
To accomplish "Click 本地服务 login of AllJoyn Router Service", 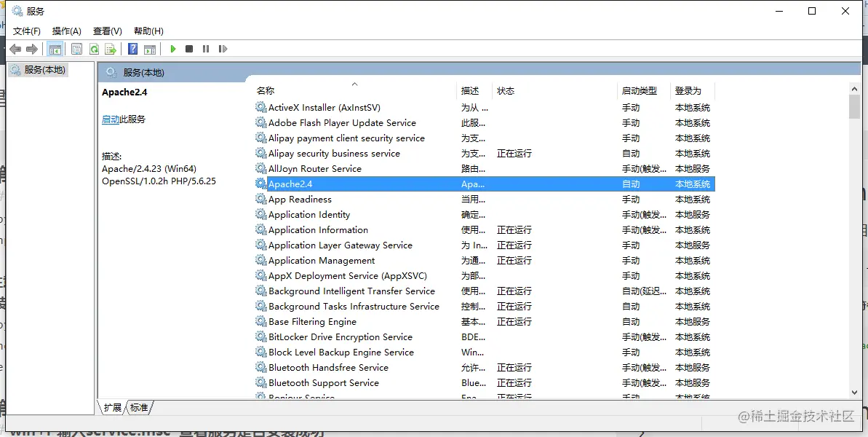I will 693,169.
